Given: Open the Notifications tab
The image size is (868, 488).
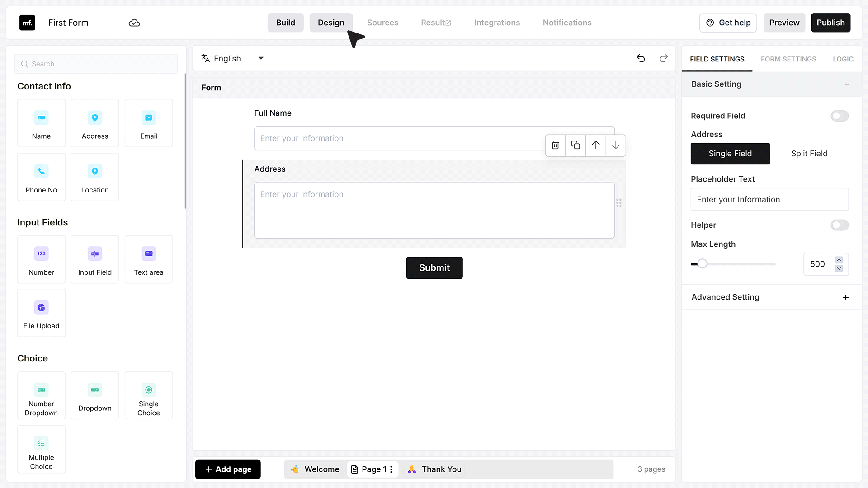Looking at the screenshot, I should click(567, 23).
